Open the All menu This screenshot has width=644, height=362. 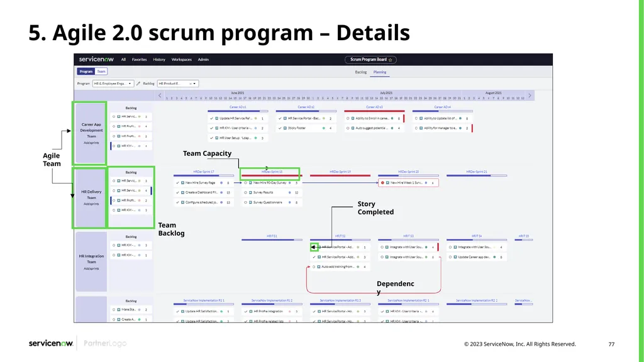(123, 60)
